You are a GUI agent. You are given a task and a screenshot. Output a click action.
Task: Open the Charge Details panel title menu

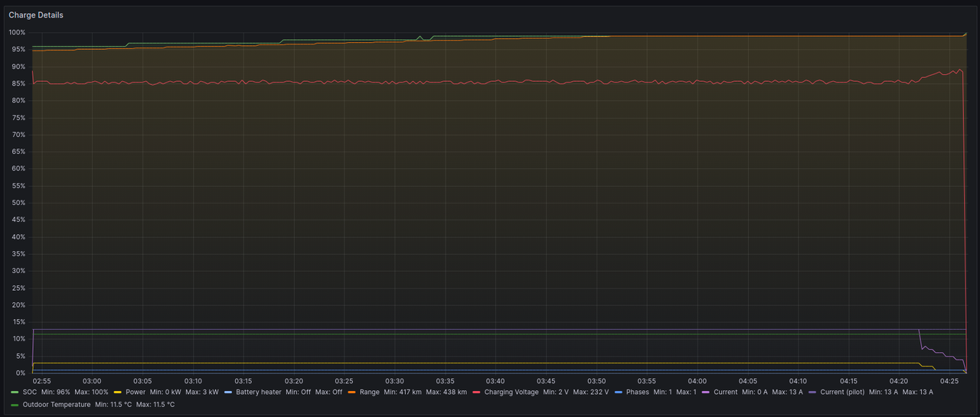coord(36,15)
